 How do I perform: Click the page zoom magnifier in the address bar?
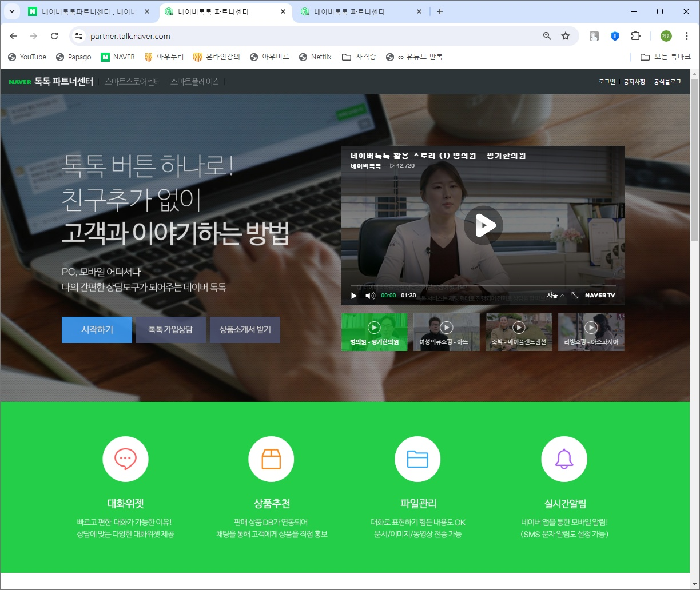(547, 35)
